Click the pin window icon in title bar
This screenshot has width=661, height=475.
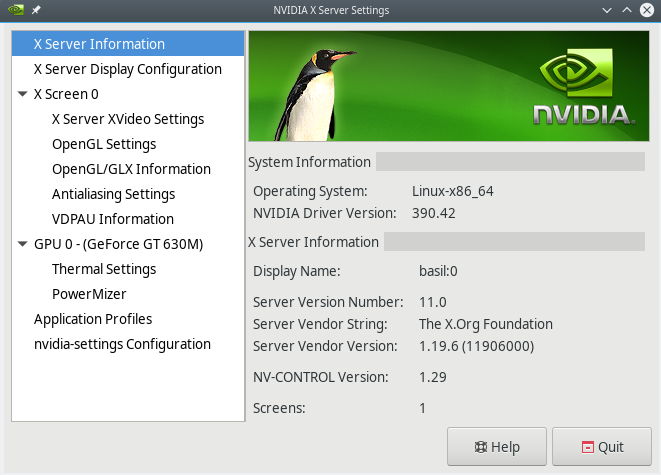tap(36, 10)
